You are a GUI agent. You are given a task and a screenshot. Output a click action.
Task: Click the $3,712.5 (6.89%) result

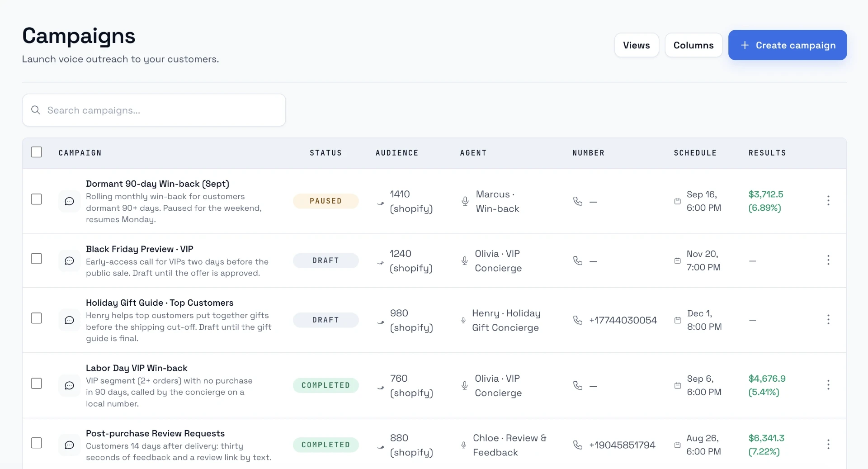(x=766, y=201)
